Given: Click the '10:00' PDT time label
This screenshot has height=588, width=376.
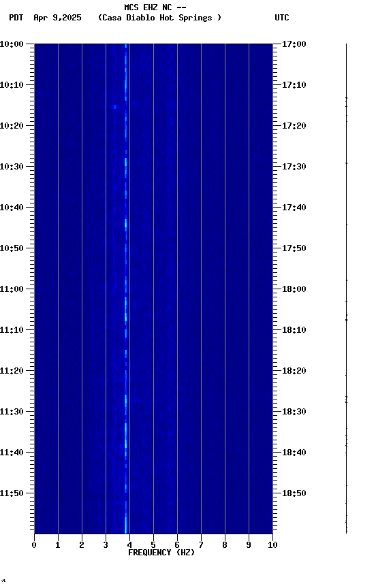Looking at the screenshot, I should click(12, 44).
